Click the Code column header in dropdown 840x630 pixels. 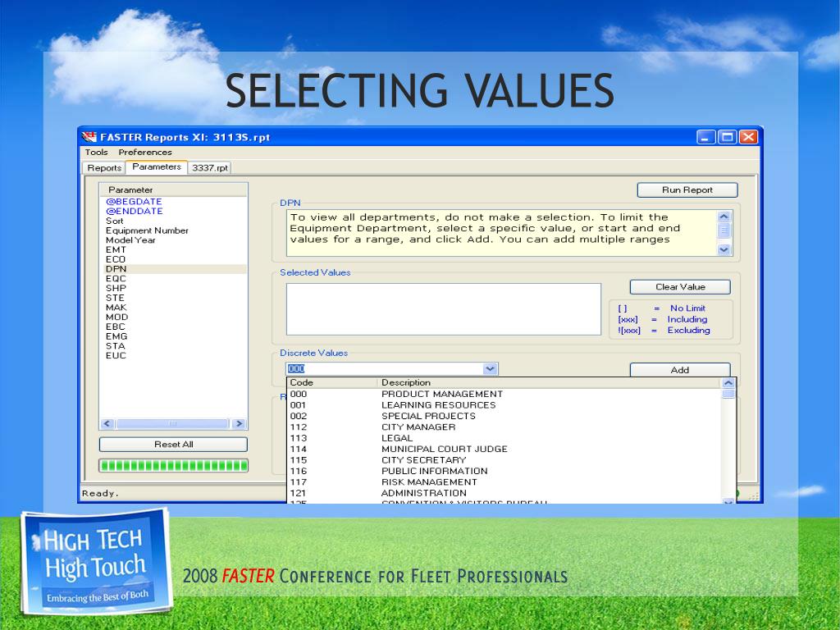coord(333,382)
